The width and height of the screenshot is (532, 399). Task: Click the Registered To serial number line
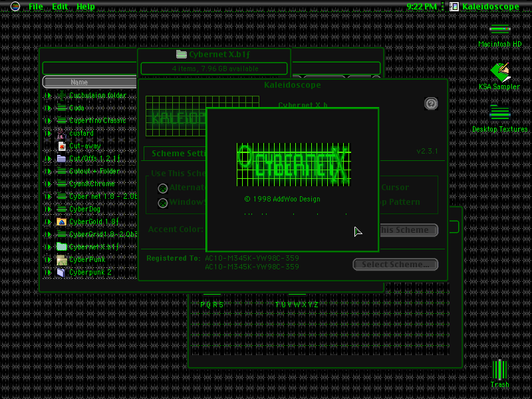click(x=252, y=258)
